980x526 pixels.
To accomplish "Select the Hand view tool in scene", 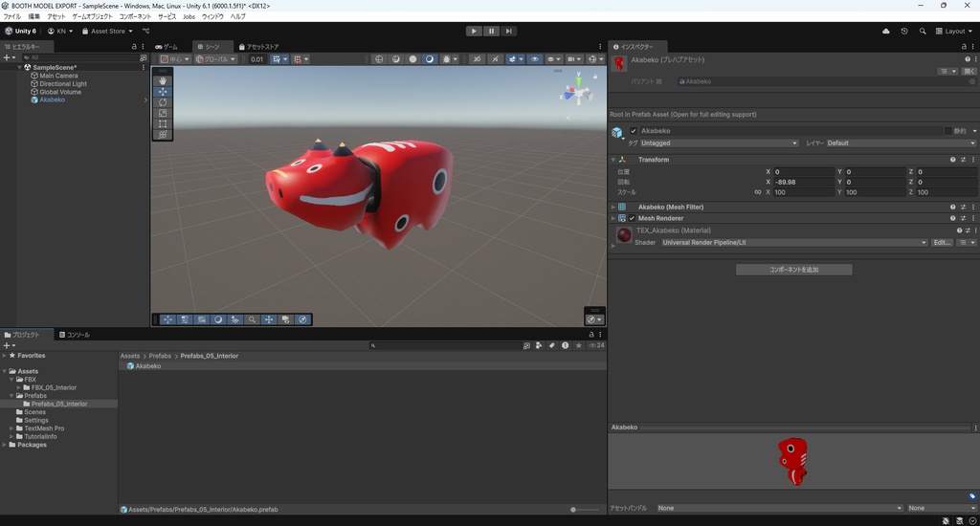I will click(163, 80).
